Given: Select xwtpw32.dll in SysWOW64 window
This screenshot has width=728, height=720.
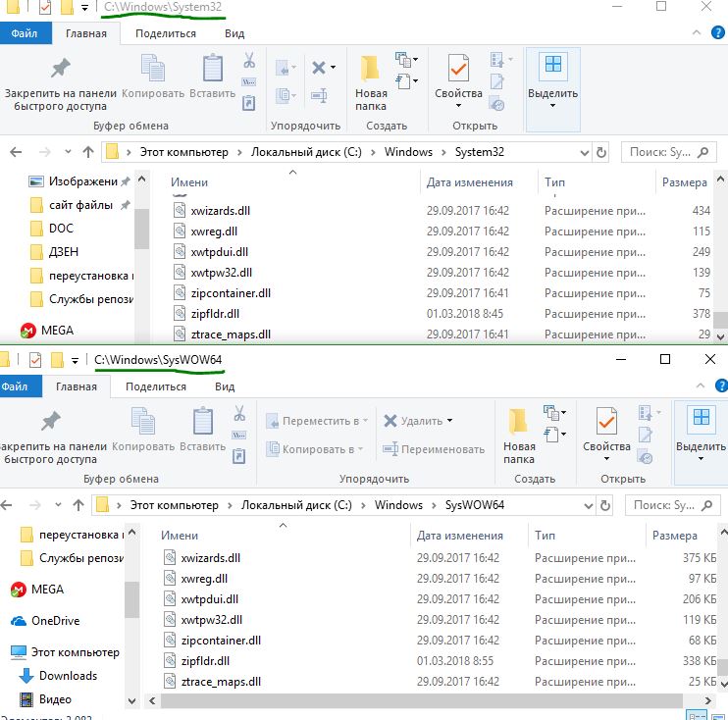Looking at the screenshot, I should coord(212,620).
